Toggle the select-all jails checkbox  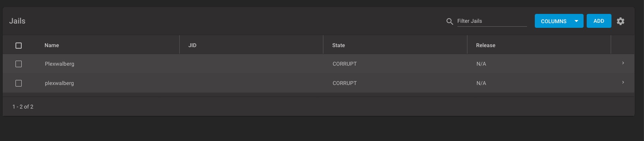click(19, 46)
